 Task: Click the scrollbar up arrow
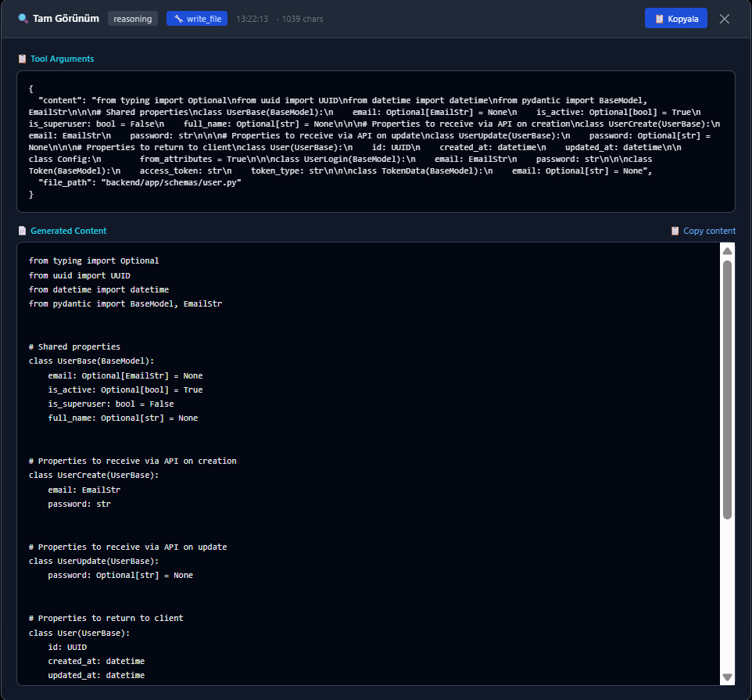click(727, 251)
